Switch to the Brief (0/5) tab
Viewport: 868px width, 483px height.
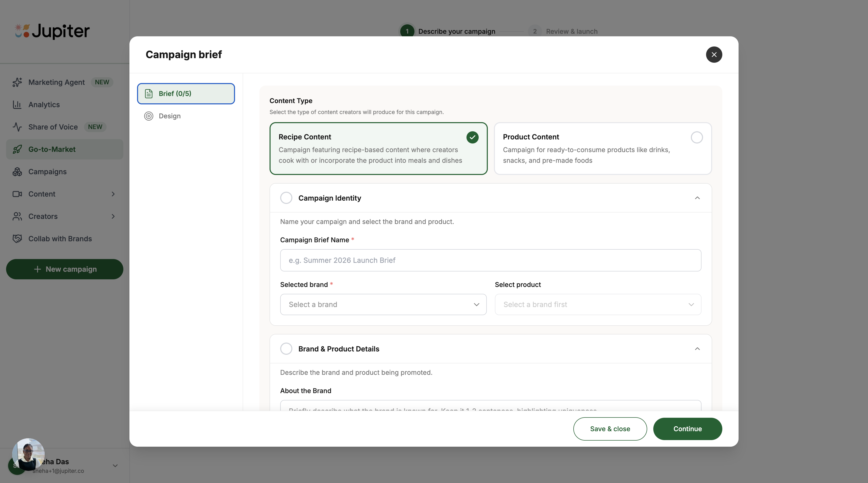tap(186, 94)
